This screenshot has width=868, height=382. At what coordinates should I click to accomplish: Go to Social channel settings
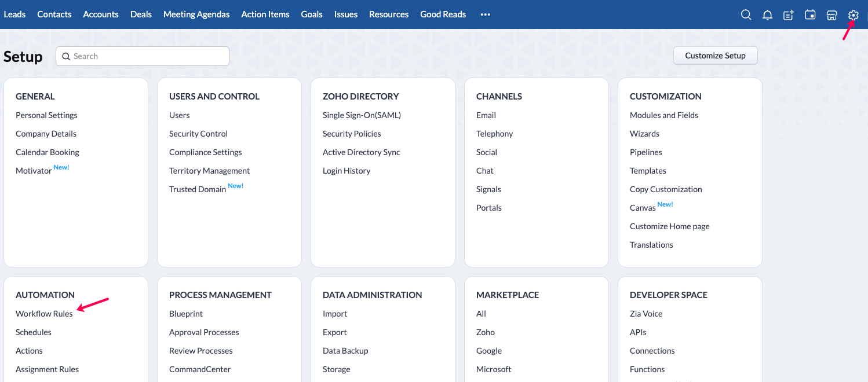(487, 152)
